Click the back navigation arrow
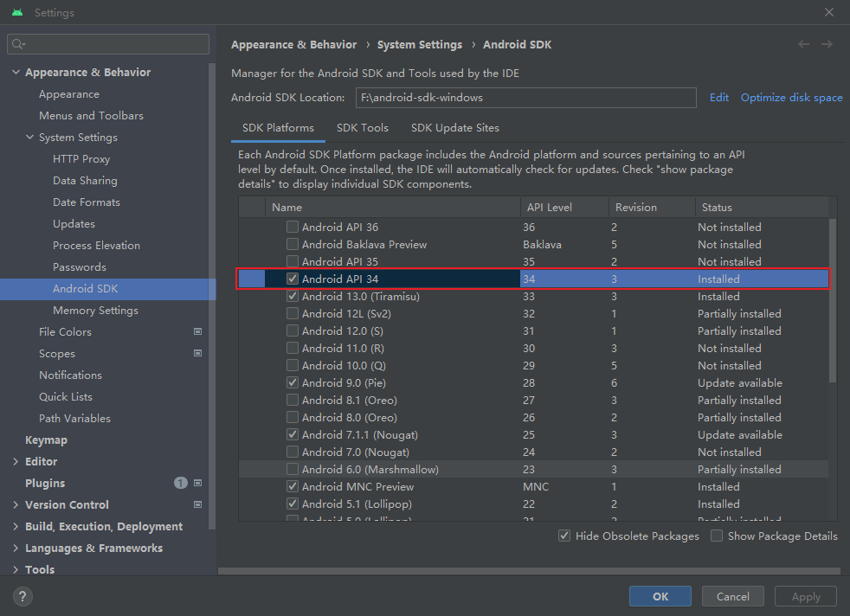The height and width of the screenshot is (616, 850). [x=804, y=44]
